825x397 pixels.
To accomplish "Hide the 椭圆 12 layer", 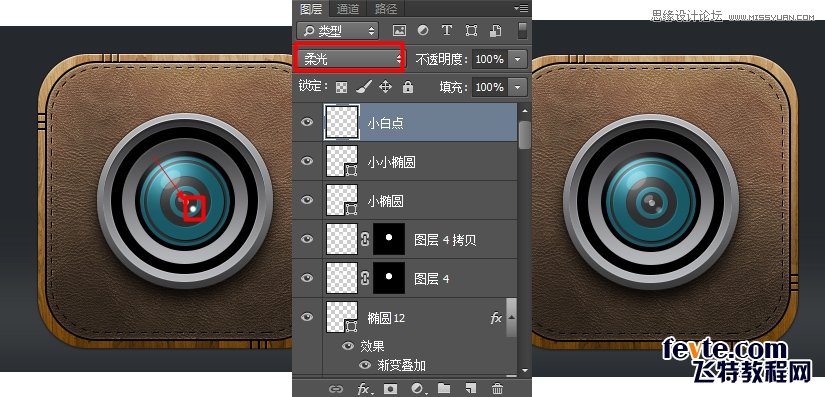I will (x=307, y=317).
